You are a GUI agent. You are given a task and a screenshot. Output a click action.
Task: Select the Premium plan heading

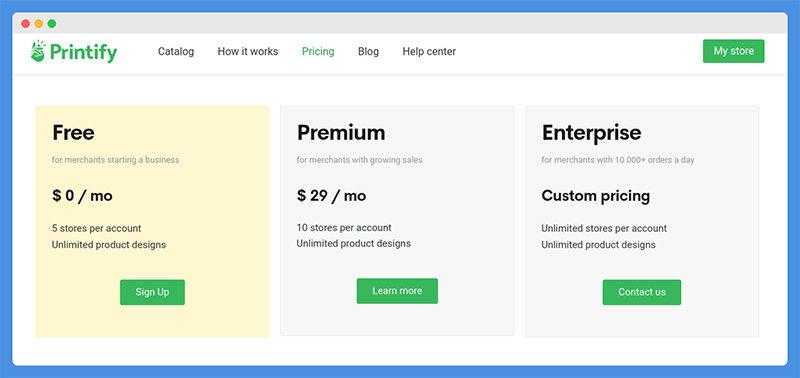coord(341,133)
